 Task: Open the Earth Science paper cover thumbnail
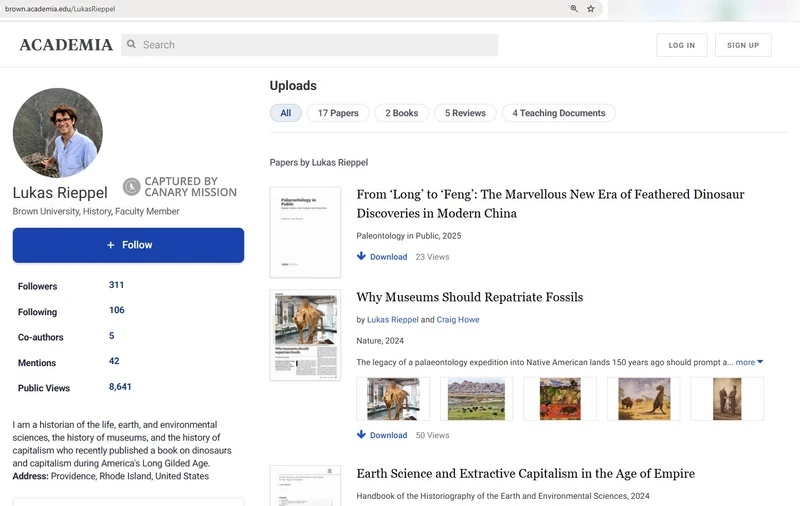tap(305, 485)
